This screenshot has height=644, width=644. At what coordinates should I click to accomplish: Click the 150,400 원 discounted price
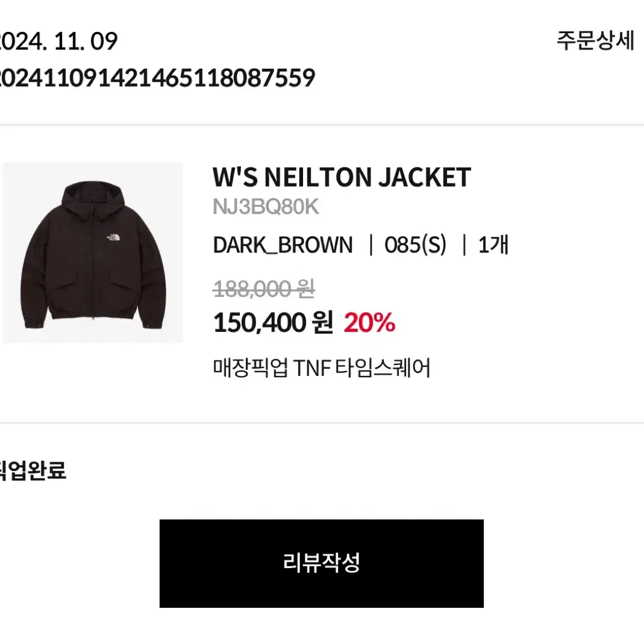click(x=273, y=322)
